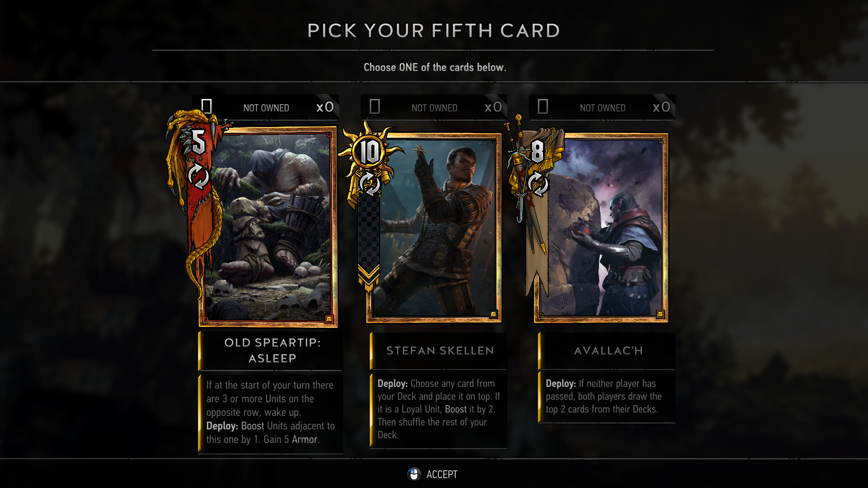The height and width of the screenshot is (488, 868).
Task: Click the rotating arrows icon on Avallac'h card
Action: (x=538, y=184)
